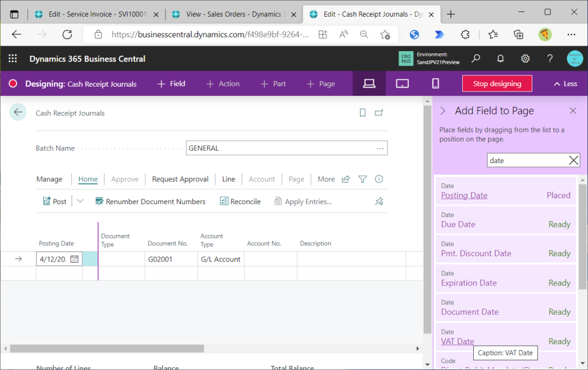Screen dimensions: 588x370
Task: Add a Field in designer
Action: tap(171, 84)
